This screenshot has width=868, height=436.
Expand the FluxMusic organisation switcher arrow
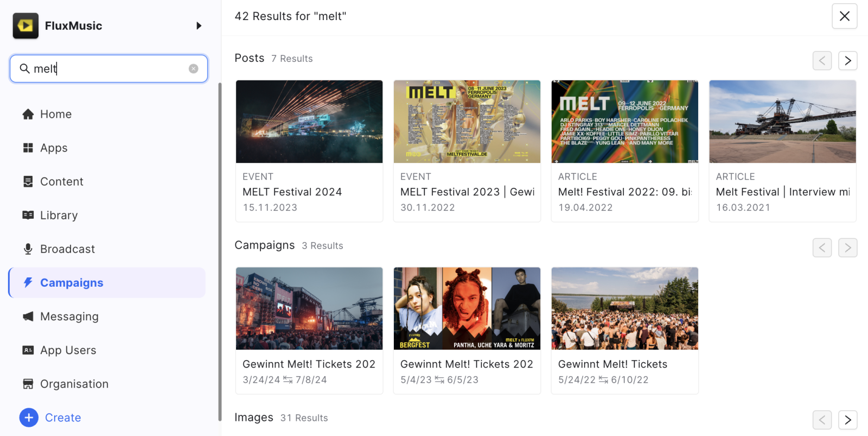pyautogui.click(x=199, y=26)
